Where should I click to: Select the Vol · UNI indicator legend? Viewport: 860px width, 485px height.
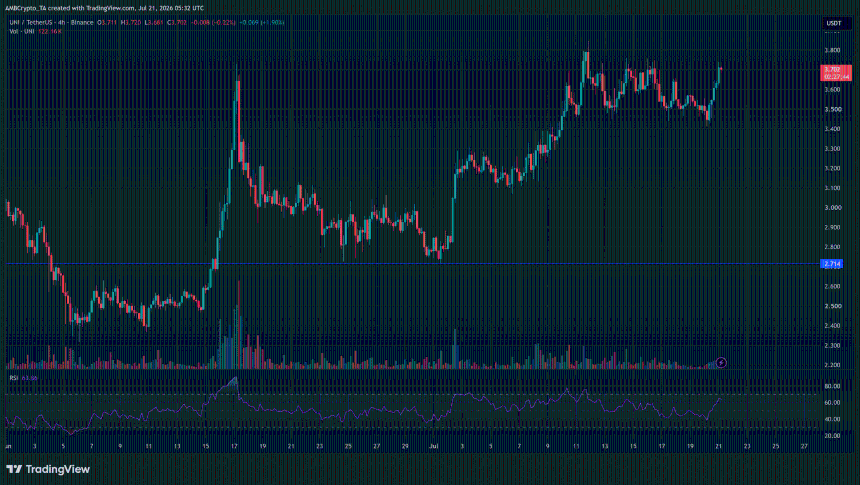[x=22, y=31]
